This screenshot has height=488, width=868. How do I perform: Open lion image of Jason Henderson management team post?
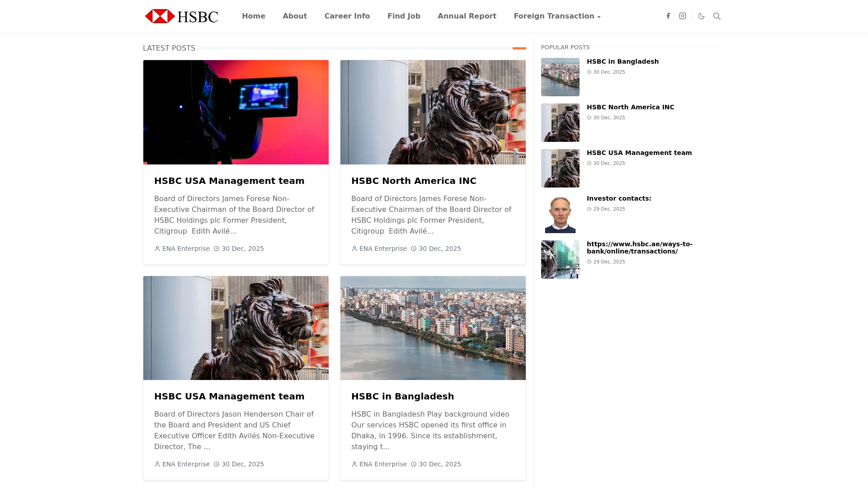pos(236,328)
